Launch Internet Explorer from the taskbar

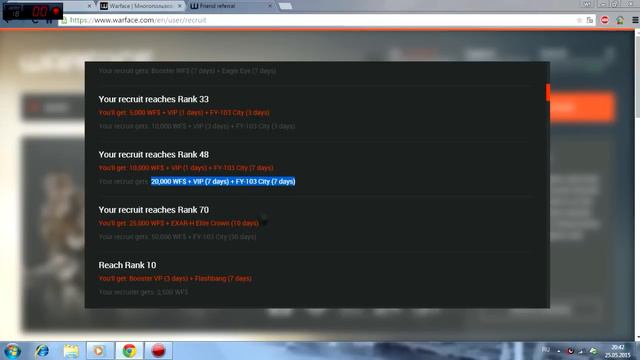click(42, 351)
